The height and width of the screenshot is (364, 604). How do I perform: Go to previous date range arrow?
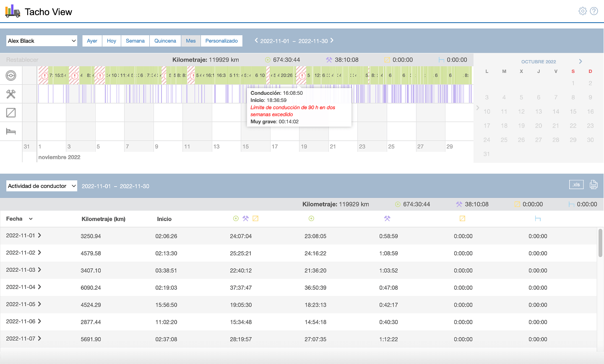pos(256,40)
